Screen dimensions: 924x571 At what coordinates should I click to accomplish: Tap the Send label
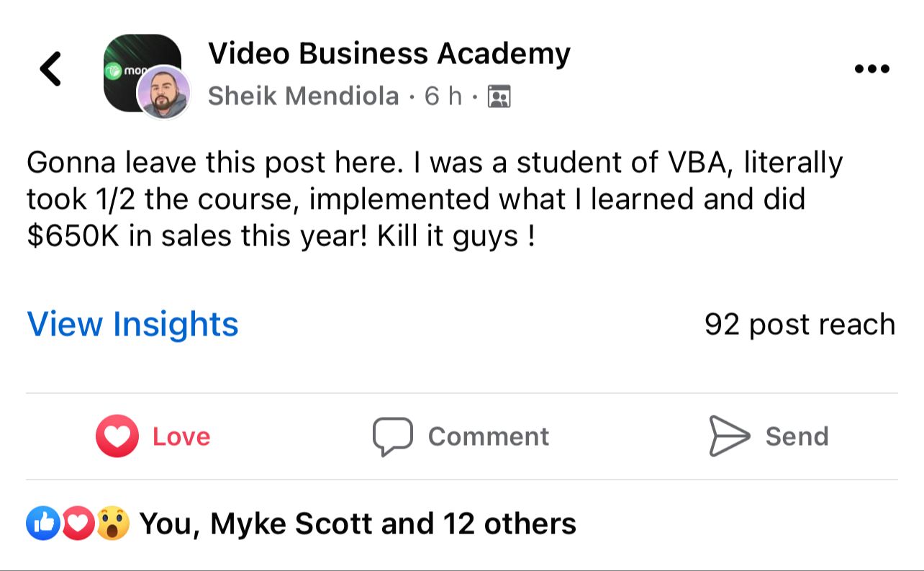click(x=797, y=436)
